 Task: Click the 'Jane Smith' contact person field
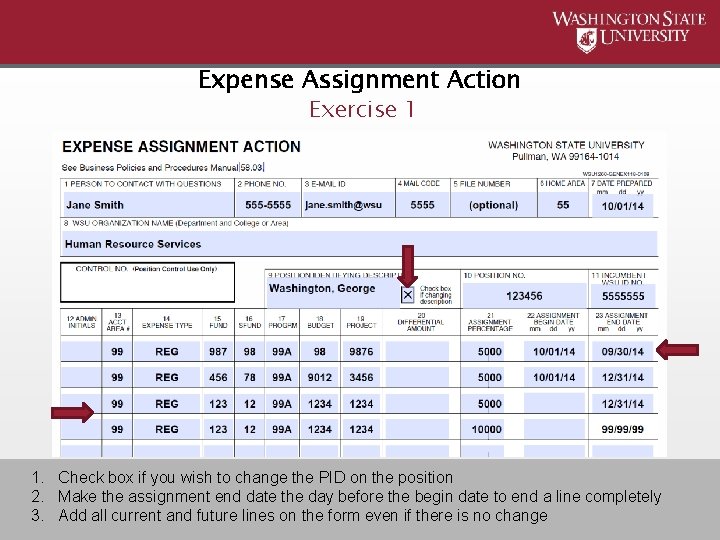pos(148,205)
